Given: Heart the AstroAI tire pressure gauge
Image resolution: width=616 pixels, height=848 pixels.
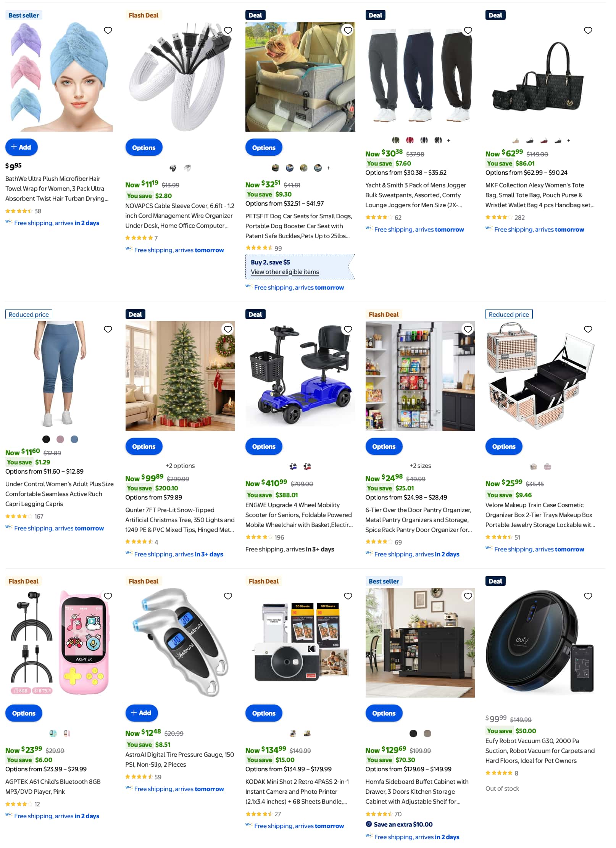Looking at the screenshot, I should pos(228,596).
